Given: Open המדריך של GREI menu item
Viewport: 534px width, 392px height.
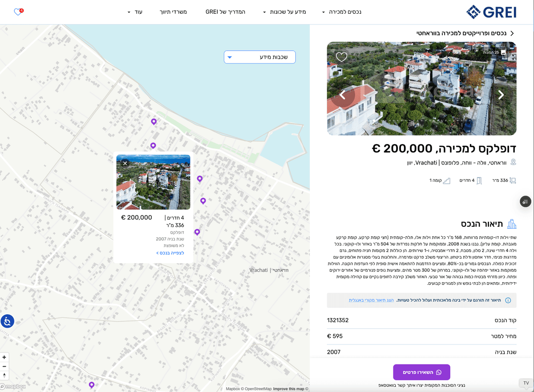Looking at the screenshot, I should [x=225, y=12].
